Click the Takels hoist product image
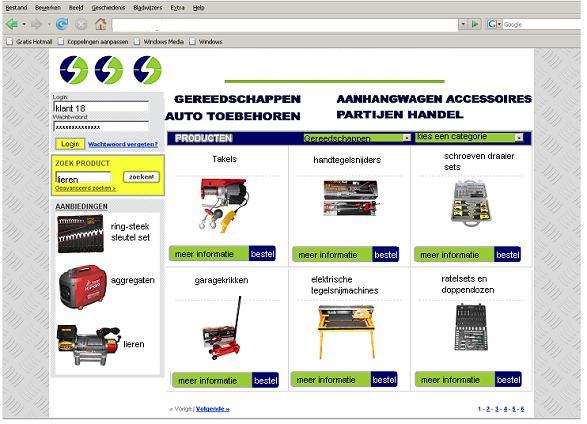587x424 pixels. [x=224, y=205]
